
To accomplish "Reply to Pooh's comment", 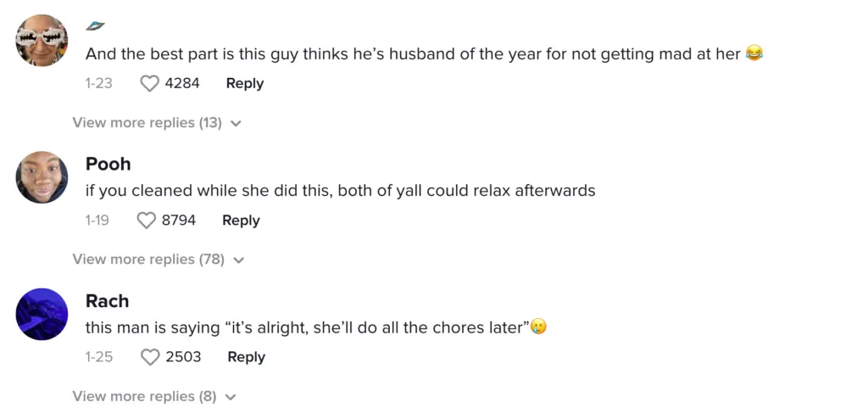I will pos(241,221).
